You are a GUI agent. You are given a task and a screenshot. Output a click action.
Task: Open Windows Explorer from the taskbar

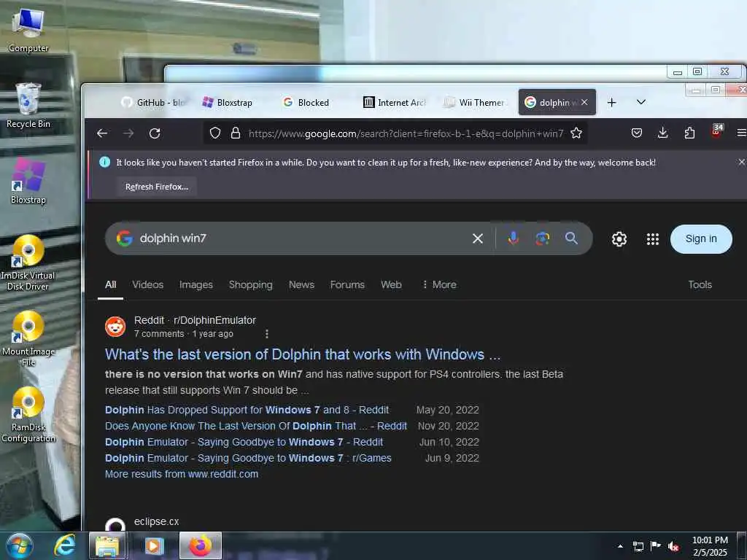pos(108,545)
